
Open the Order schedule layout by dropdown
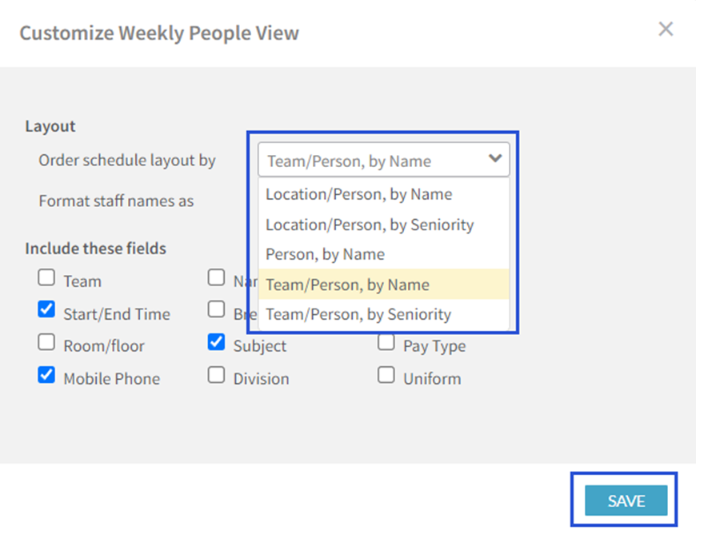[384, 160]
